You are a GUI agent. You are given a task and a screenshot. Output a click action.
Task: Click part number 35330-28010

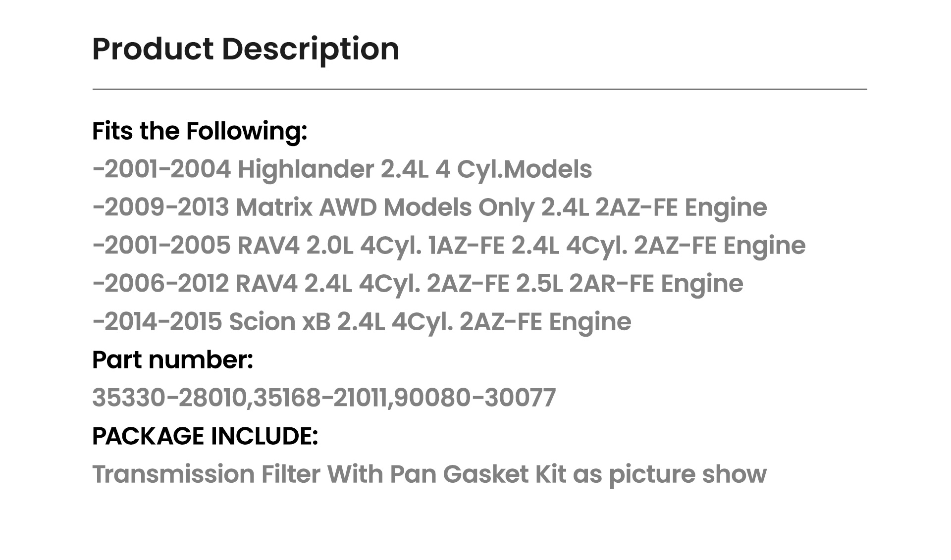coord(169,398)
